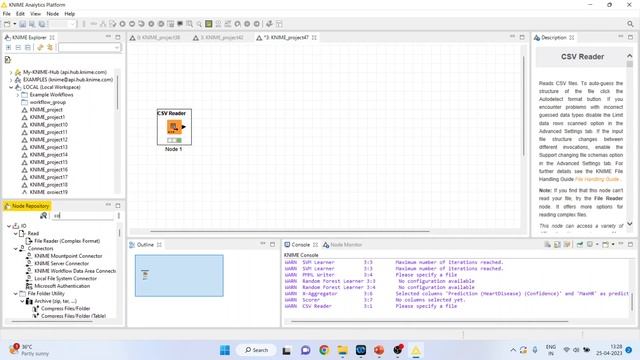Click the canvas horizontal scrollbar
This screenshot has height=360, width=640.
coord(290,231)
